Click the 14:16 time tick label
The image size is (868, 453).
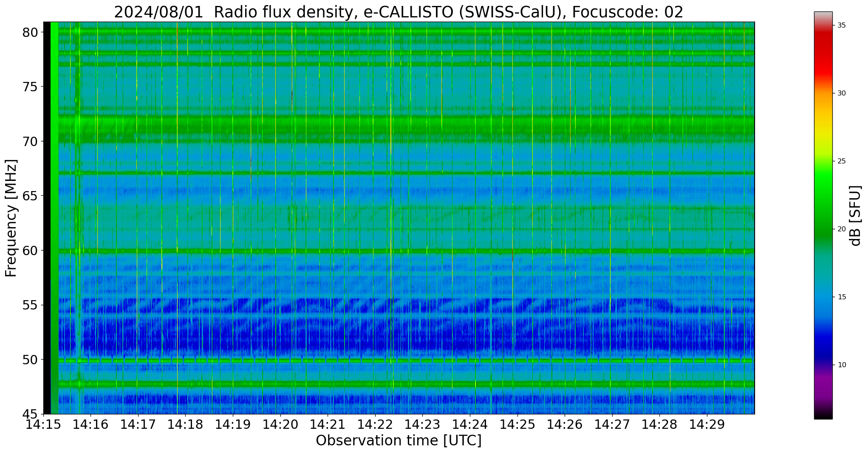pyautogui.click(x=90, y=425)
